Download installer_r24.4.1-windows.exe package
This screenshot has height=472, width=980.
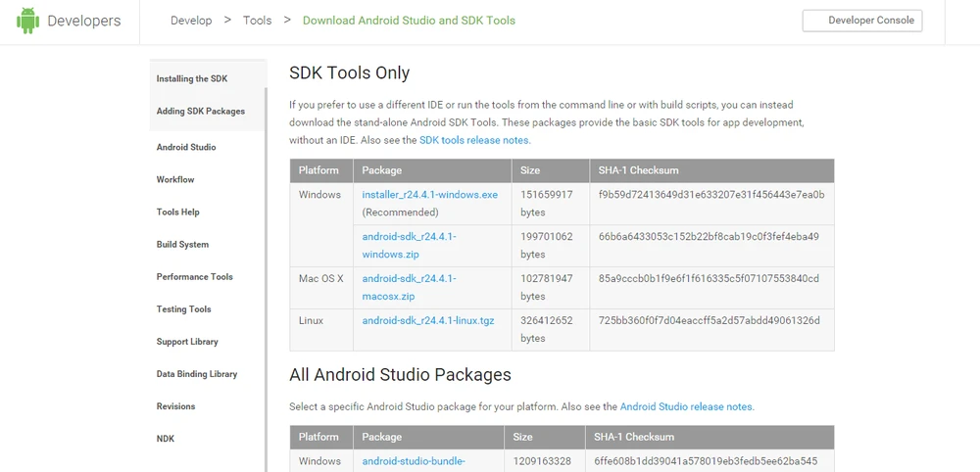tap(429, 195)
